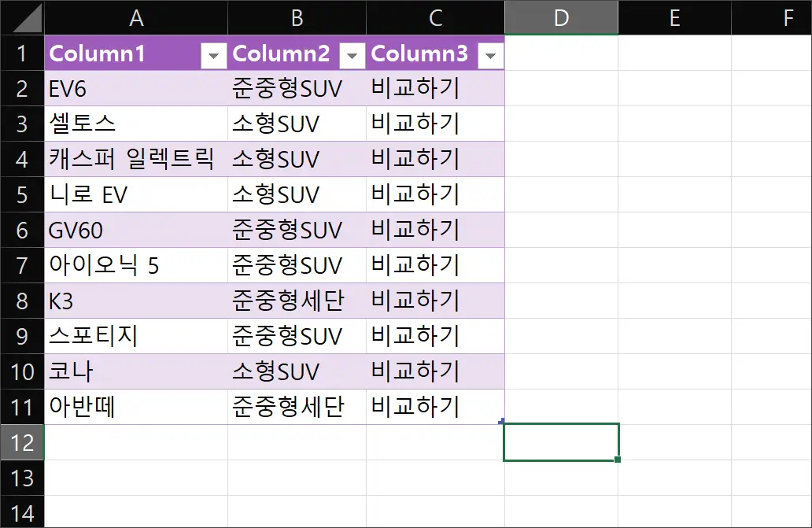The image size is (812, 528).
Task: Select the cell containing K3
Action: pyautogui.click(x=136, y=301)
